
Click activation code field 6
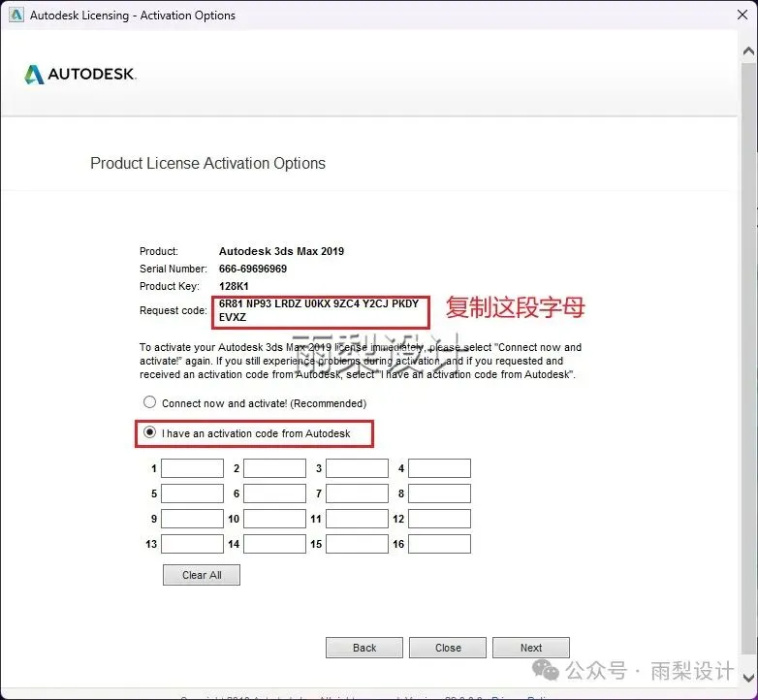click(274, 493)
